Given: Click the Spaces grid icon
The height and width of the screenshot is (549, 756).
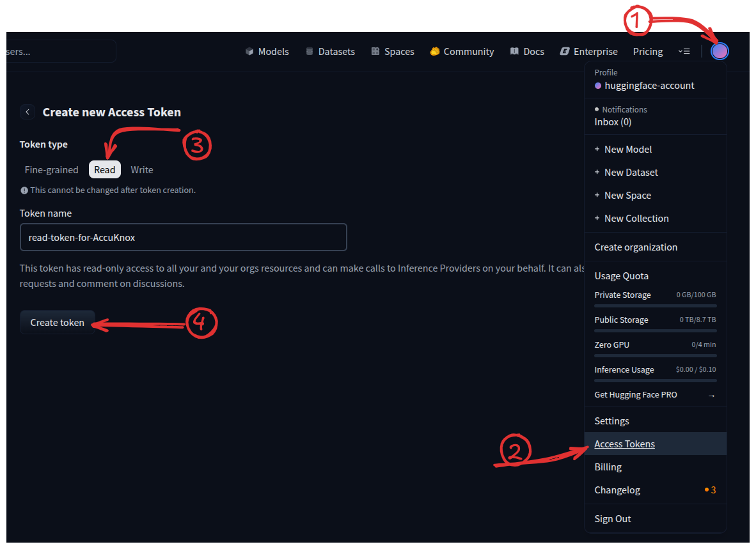Looking at the screenshot, I should [x=375, y=52].
